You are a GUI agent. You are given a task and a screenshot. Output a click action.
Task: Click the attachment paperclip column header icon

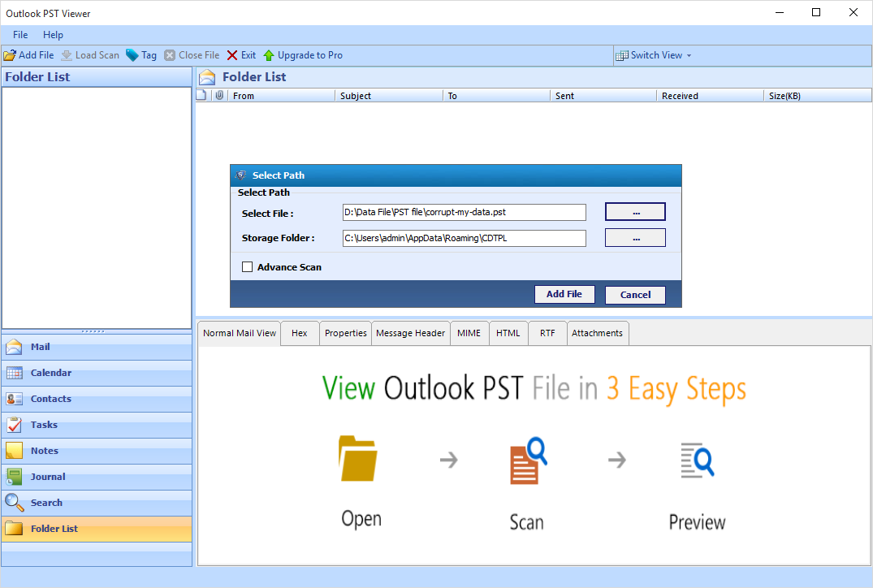(219, 95)
